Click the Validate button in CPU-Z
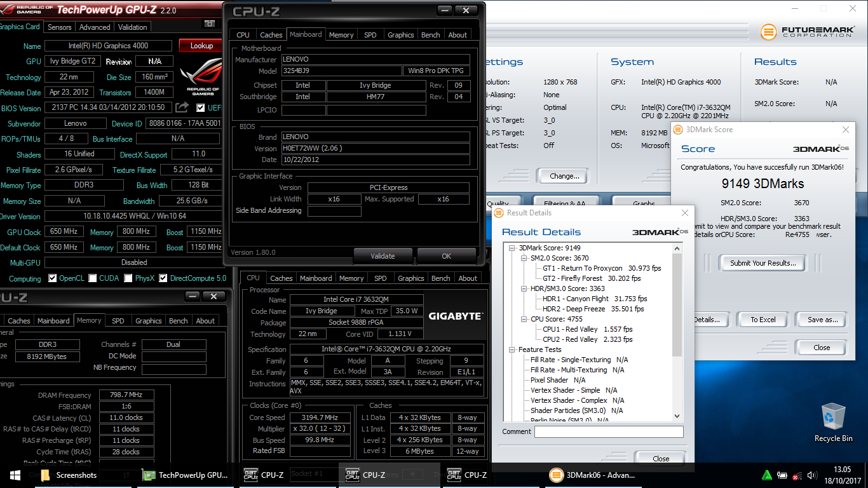Viewport: 868px width, 488px height. pyautogui.click(x=383, y=256)
